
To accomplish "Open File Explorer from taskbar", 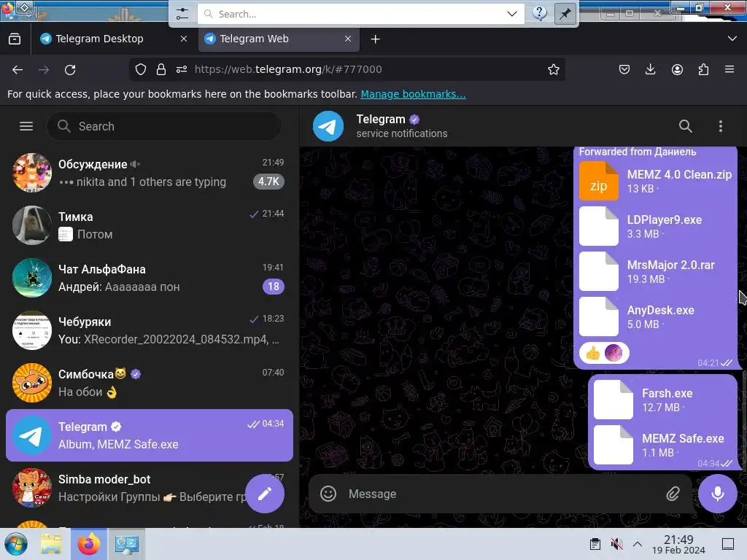I will 51,544.
